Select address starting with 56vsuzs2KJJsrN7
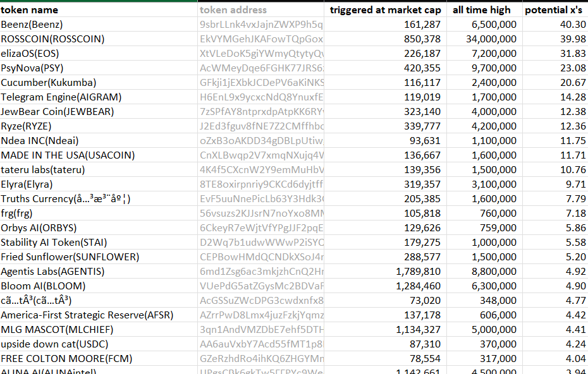Image resolution: width=588 pixels, height=374 pixels. point(260,214)
